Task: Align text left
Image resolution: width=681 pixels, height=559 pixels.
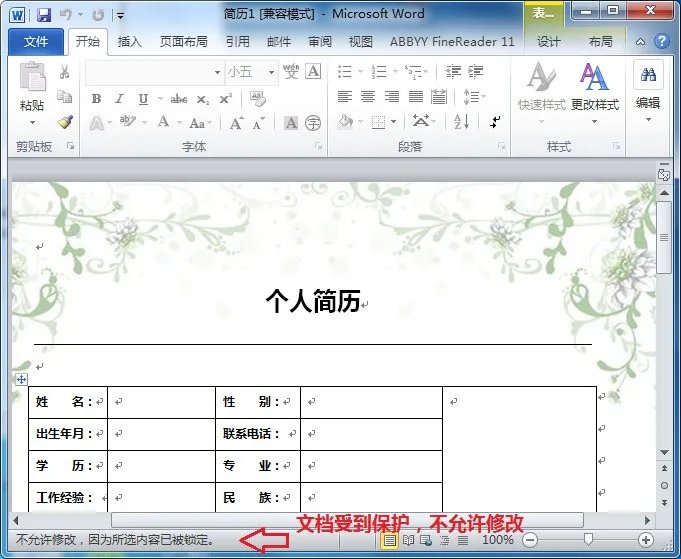Action: [345, 96]
